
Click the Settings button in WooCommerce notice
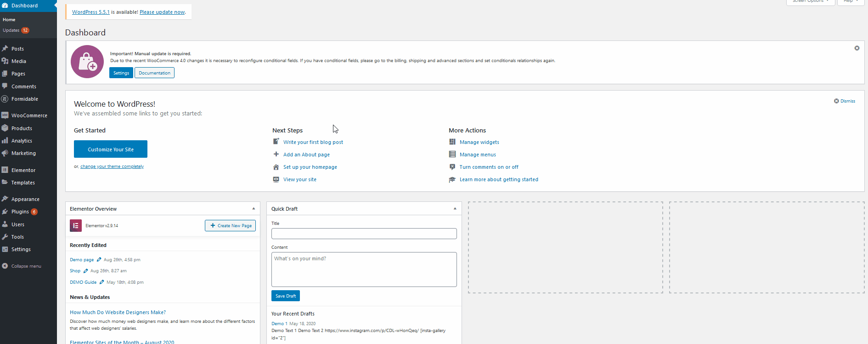coord(121,73)
